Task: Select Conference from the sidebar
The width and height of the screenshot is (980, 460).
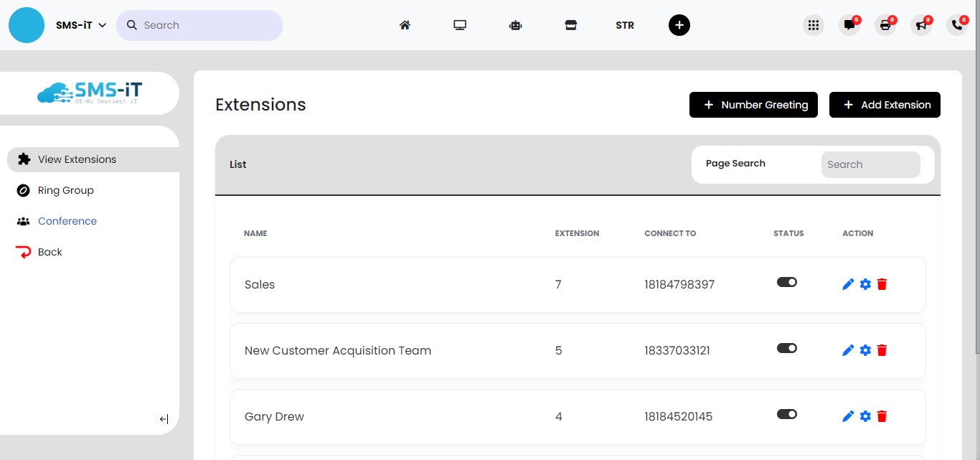Action: (67, 221)
